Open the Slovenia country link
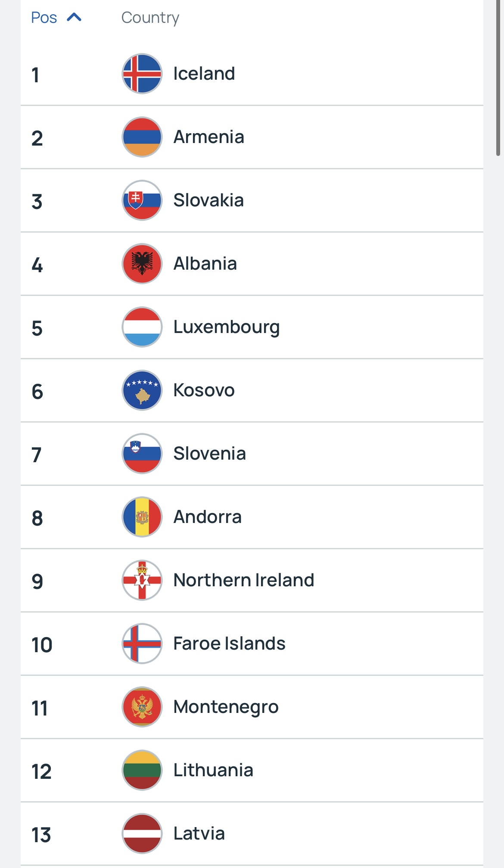The image size is (504, 868). tap(209, 454)
